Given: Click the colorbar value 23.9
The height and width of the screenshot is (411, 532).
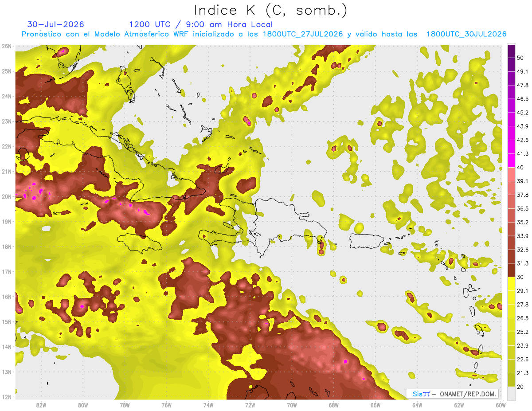Looking at the screenshot, I should point(523,346).
